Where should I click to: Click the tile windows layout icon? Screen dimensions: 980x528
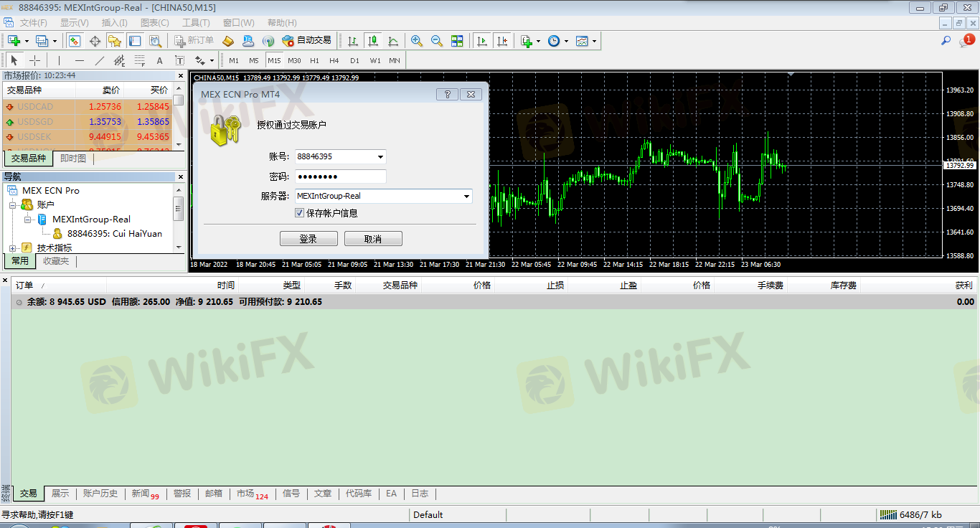[x=457, y=41]
